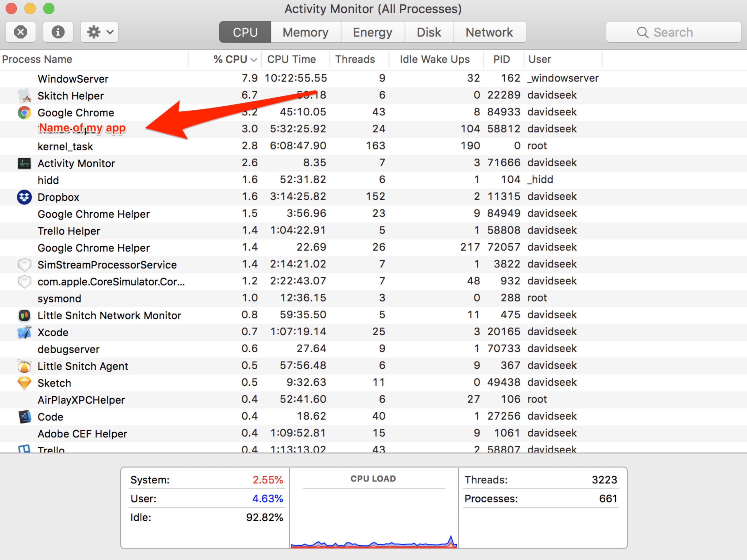Switch to the Memory tab
747x560 pixels.
tap(306, 32)
